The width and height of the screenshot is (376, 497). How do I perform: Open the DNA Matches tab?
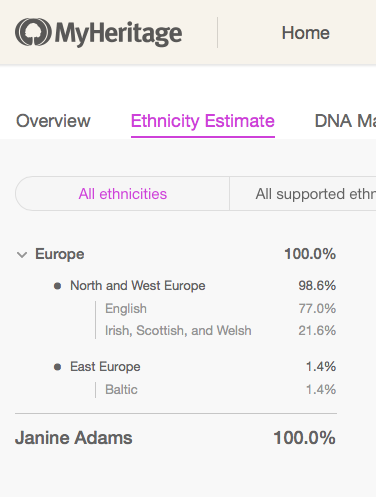tap(345, 121)
